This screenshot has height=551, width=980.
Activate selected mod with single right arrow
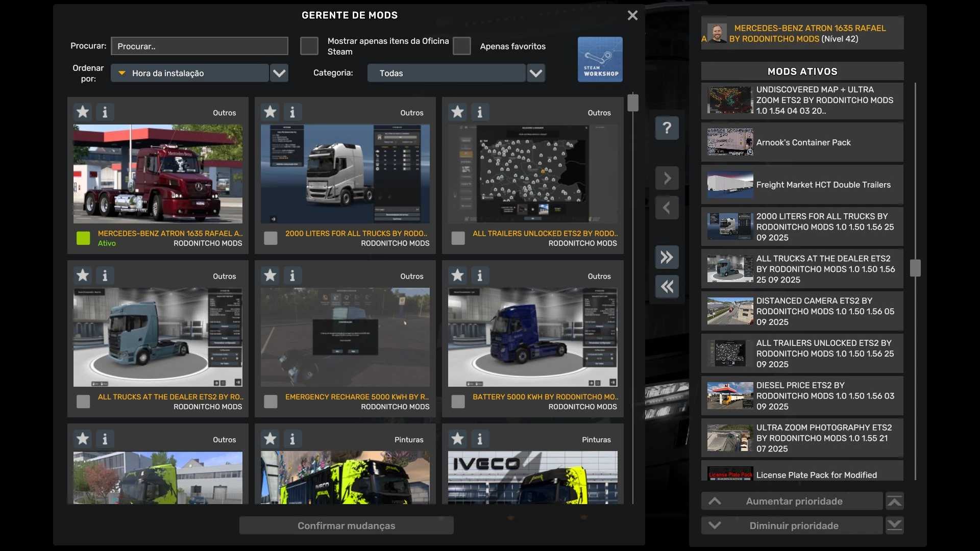point(667,178)
